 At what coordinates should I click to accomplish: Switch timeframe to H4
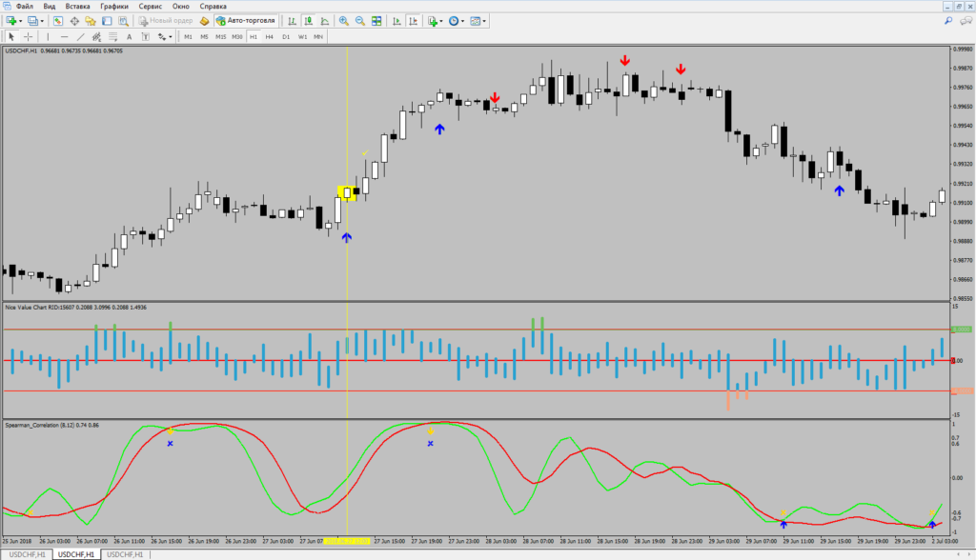[x=270, y=37]
